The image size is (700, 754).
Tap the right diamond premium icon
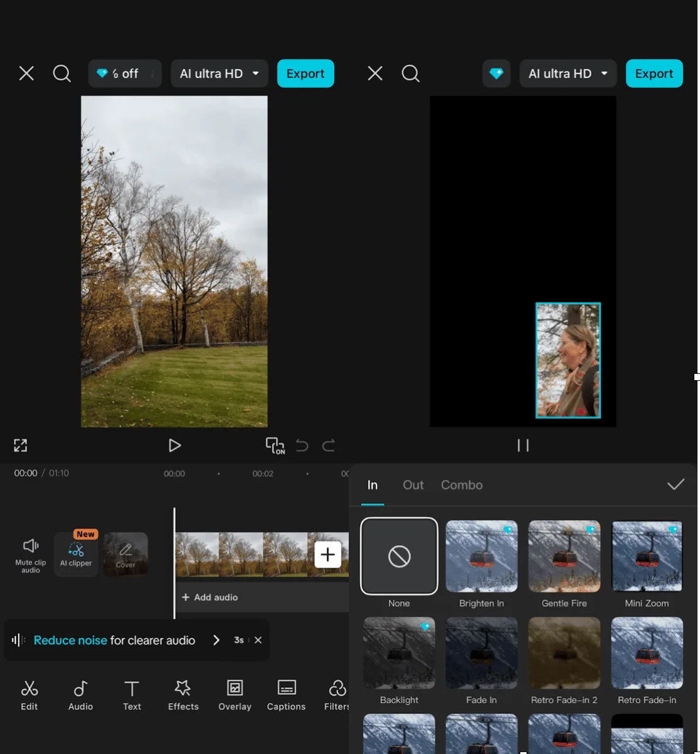(496, 74)
